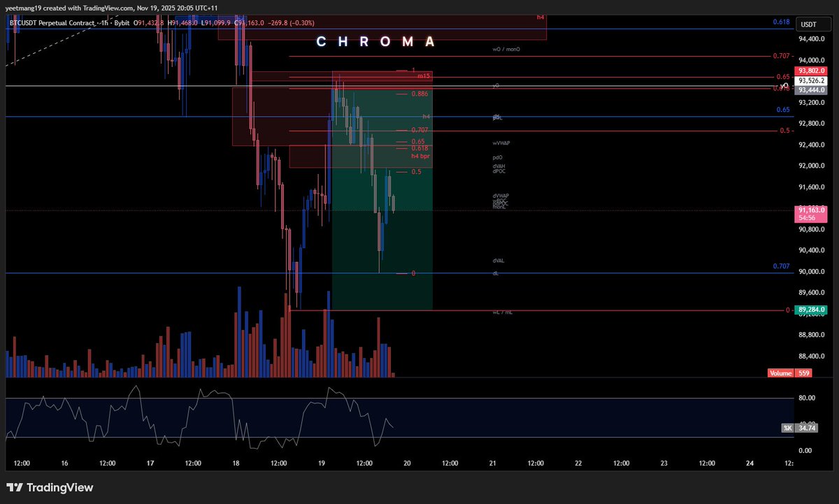Screen dimensions: 839x504
Task: Click the 559 volume value tag
Action: (x=804, y=373)
